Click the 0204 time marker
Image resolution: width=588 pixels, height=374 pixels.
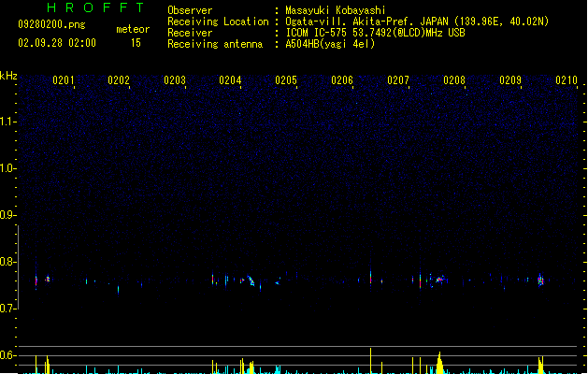(x=230, y=80)
